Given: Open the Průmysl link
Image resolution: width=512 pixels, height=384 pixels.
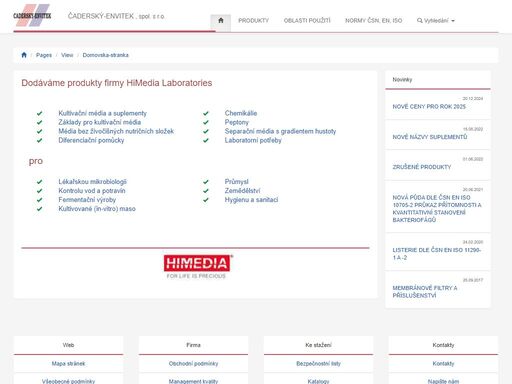Looking at the screenshot, I should 237,182.
